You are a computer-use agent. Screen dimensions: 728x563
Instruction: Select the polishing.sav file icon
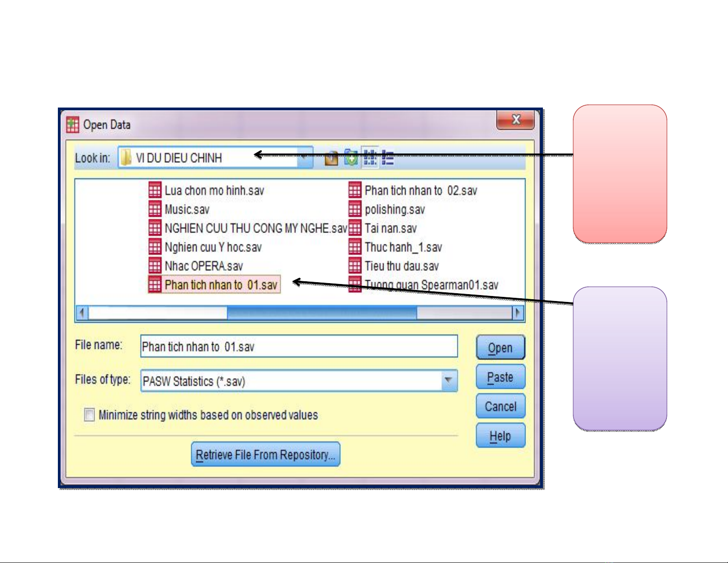[x=355, y=210]
